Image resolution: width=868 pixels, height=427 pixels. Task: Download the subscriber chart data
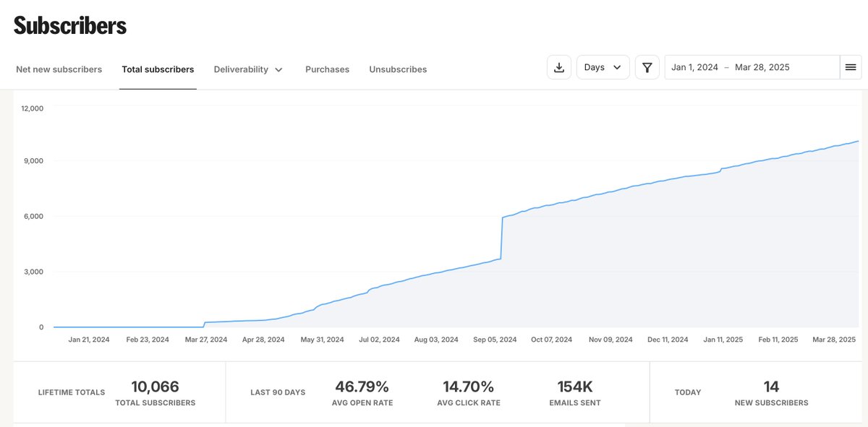point(559,67)
